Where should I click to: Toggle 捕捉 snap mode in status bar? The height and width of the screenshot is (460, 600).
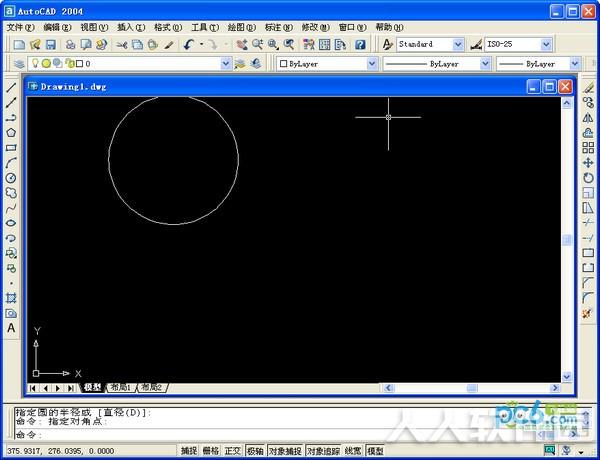[x=189, y=451]
